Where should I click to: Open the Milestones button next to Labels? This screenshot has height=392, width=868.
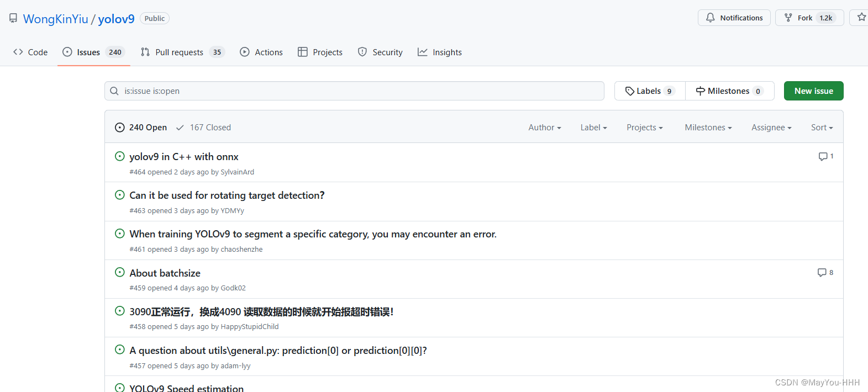[x=730, y=91]
